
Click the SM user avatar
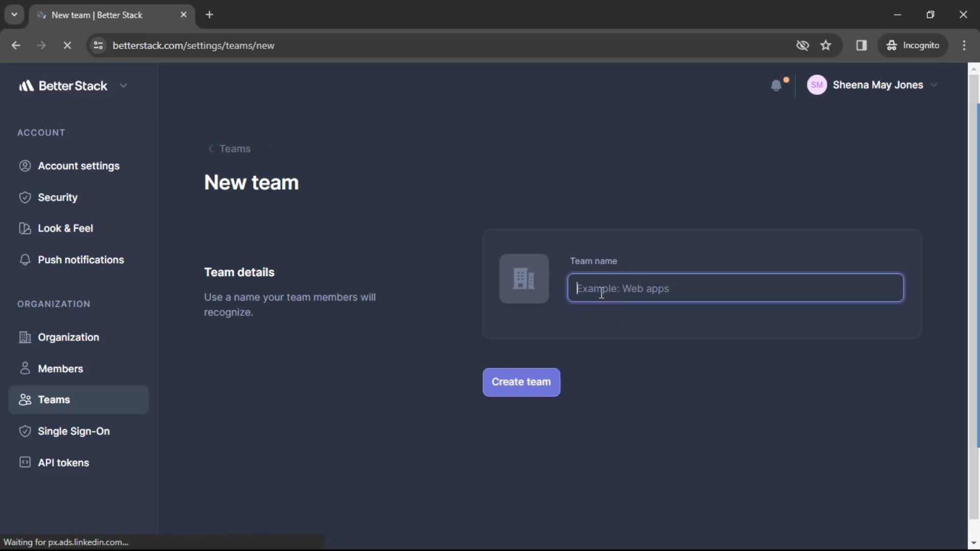817,85
